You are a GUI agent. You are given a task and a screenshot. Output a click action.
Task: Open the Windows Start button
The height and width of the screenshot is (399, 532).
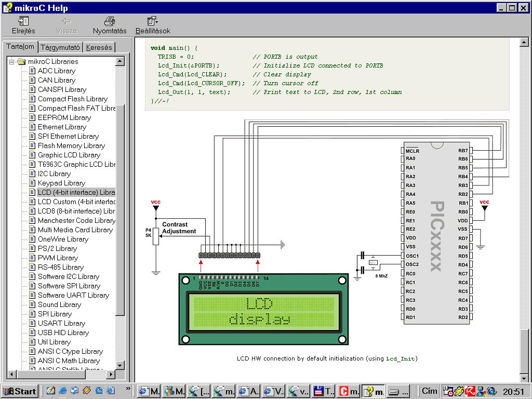[x=20, y=391]
